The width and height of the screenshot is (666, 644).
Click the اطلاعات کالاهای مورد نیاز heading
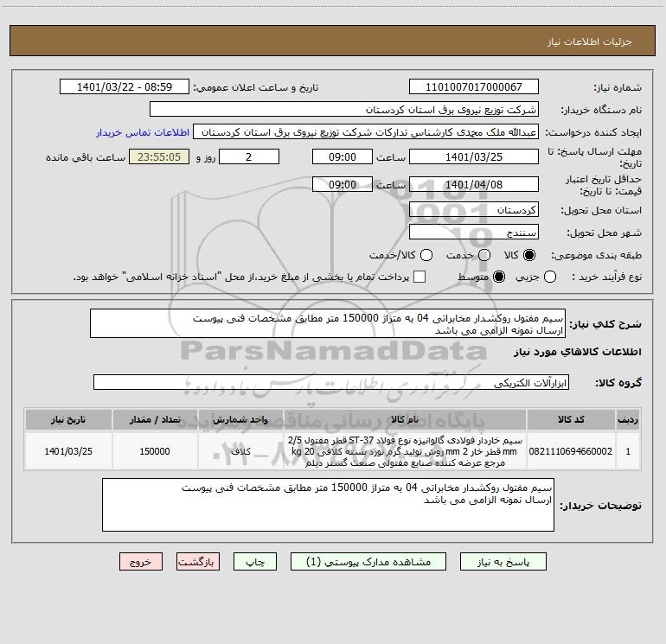pos(577,352)
